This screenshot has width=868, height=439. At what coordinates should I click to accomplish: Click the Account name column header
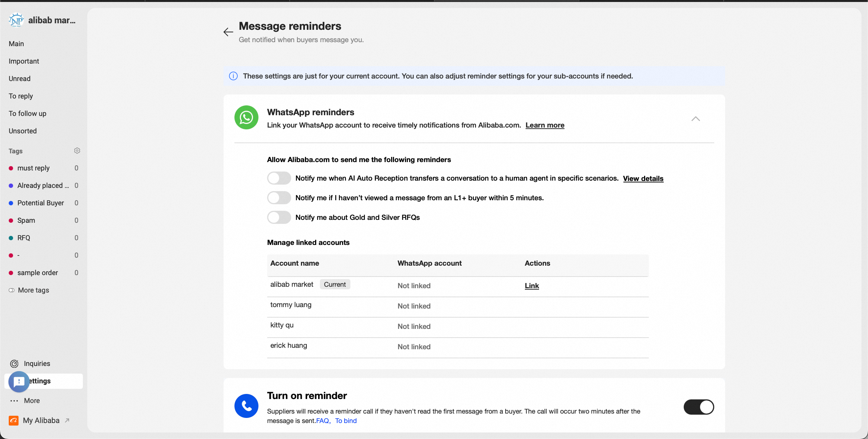[295, 263]
